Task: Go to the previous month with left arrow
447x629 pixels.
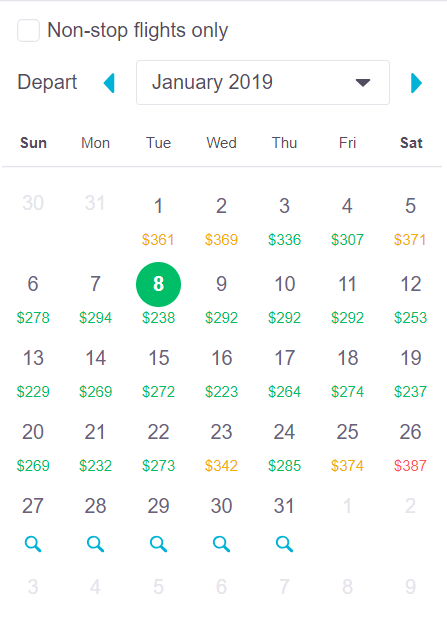Action: tap(109, 83)
